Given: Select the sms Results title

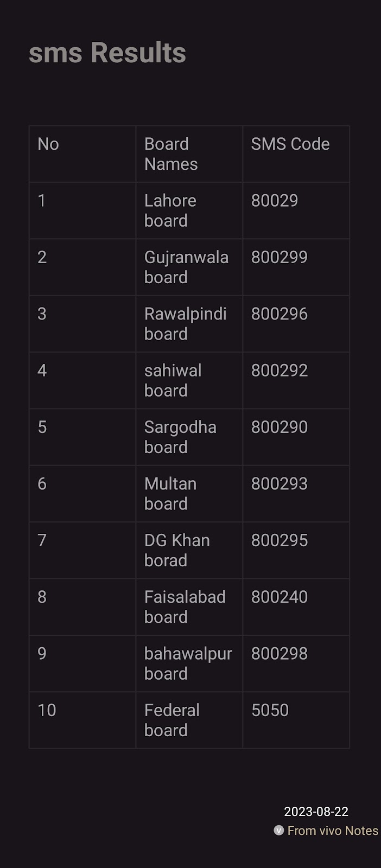Looking at the screenshot, I should (x=107, y=53).
